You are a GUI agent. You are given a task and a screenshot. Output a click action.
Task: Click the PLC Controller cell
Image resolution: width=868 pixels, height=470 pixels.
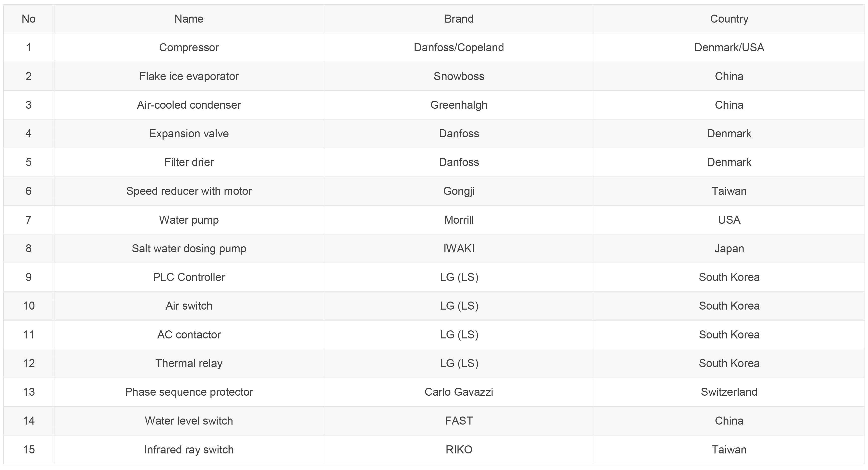tap(189, 277)
